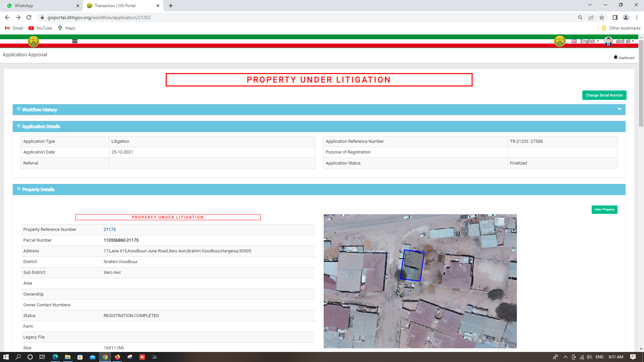Open property reference number 21175 link
The image size is (644, 362).
110,230
